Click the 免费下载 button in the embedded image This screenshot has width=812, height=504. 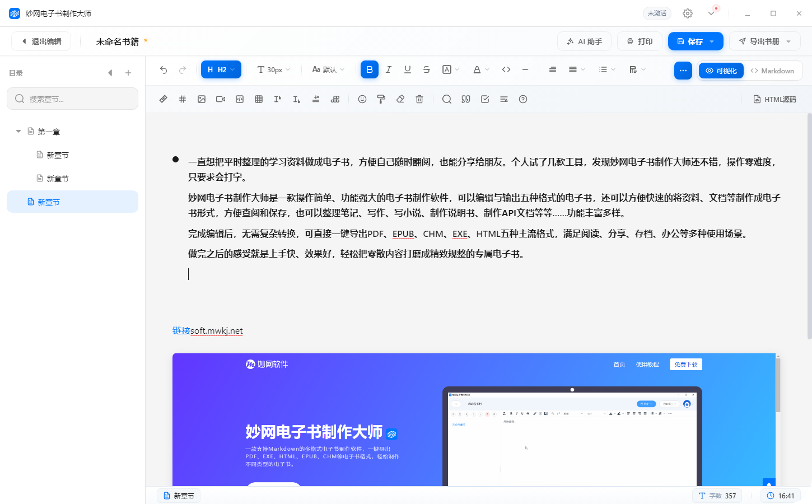click(x=686, y=365)
